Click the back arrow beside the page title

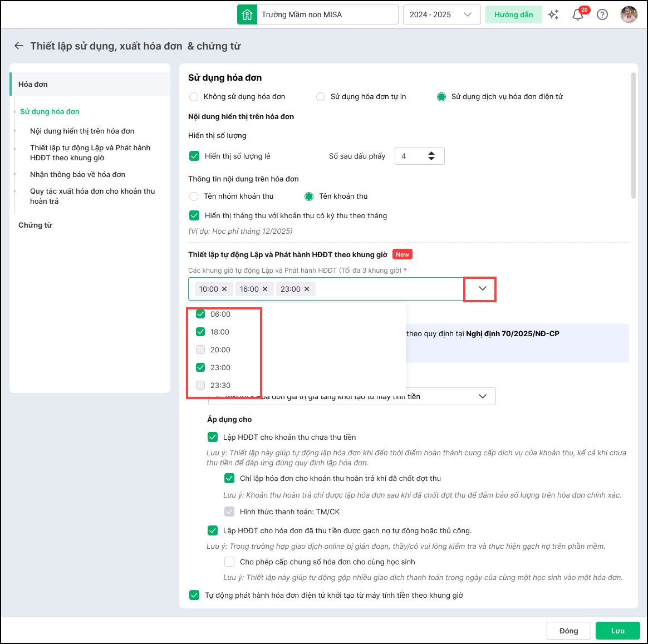click(x=19, y=46)
